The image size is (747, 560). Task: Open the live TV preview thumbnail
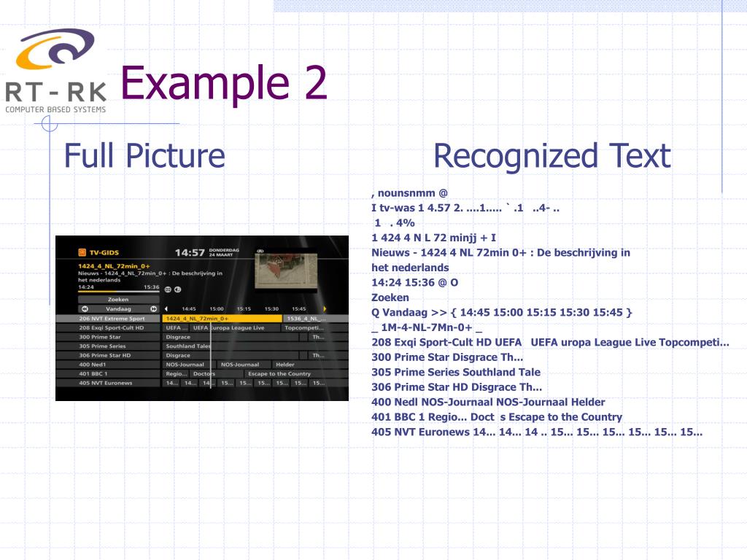[286, 271]
